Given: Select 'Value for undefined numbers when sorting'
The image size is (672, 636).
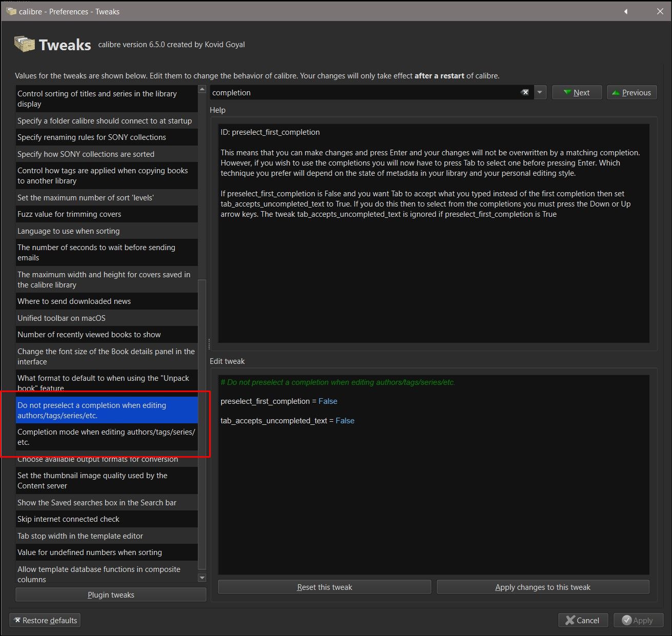Looking at the screenshot, I should pos(107,552).
